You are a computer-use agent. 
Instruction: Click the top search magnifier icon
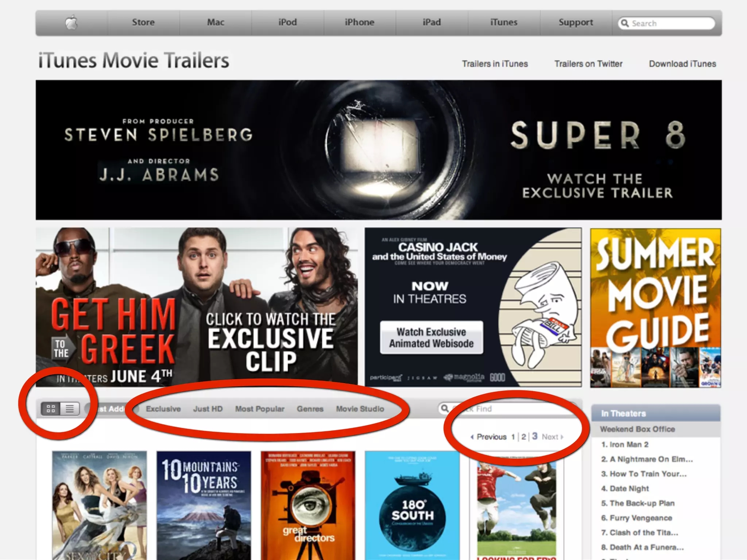(625, 23)
